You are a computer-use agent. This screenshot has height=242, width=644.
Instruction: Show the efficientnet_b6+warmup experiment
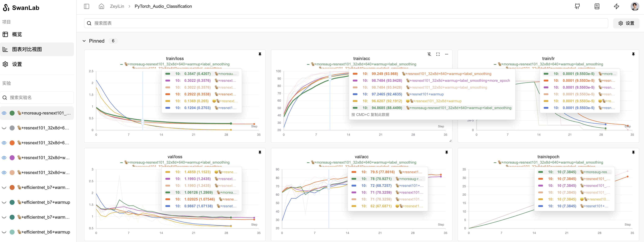[4, 232]
